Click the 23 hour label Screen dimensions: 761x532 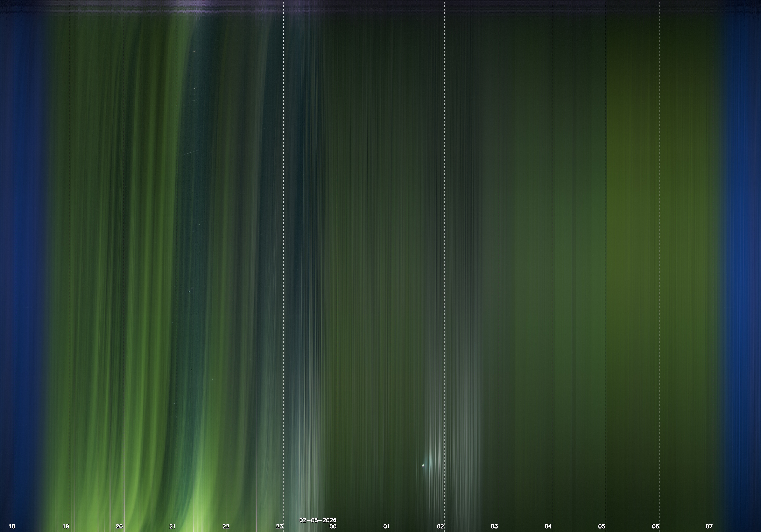279,526
